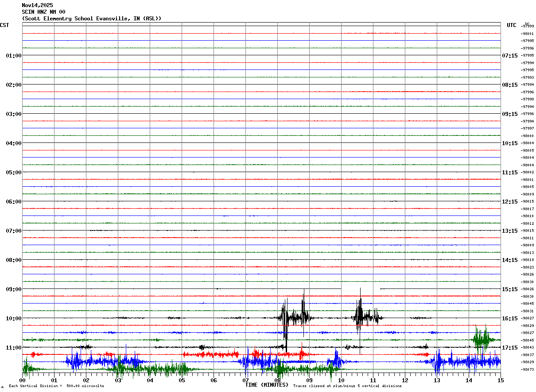The height and width of the screenshot is (392, 536).
Task: Click the DC offset value -98043
Action: pos(528,347)
